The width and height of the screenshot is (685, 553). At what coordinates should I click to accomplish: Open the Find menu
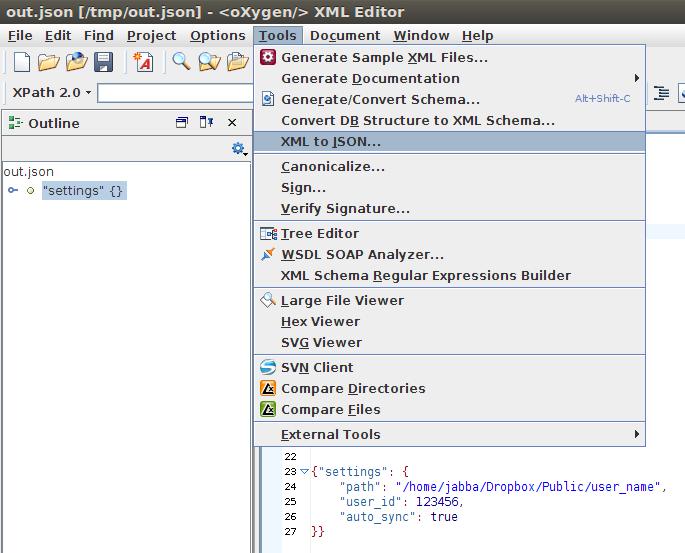pyautogui.click(x=99, y=35)
